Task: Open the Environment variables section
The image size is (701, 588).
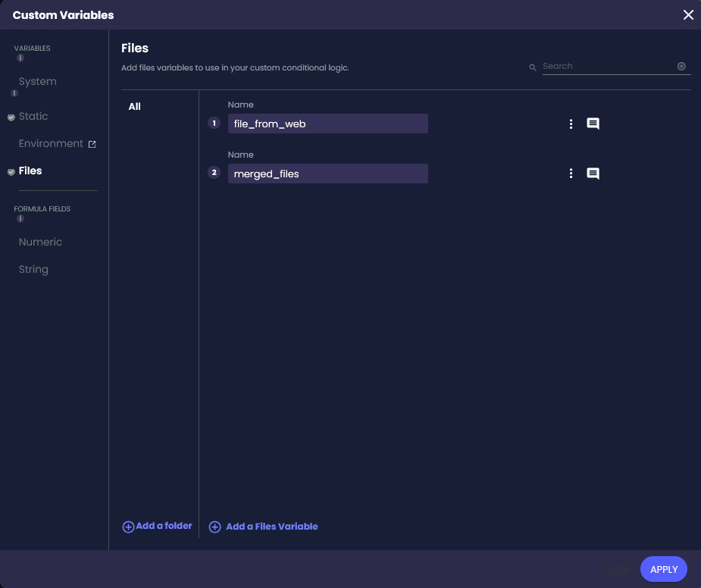Action: pos(51,143)
